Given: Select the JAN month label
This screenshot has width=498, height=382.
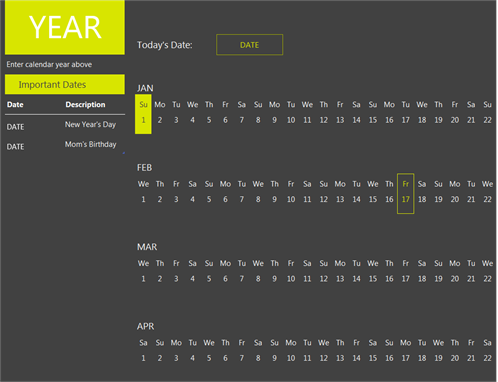Looking at the screenshot, I should point(145,88).
